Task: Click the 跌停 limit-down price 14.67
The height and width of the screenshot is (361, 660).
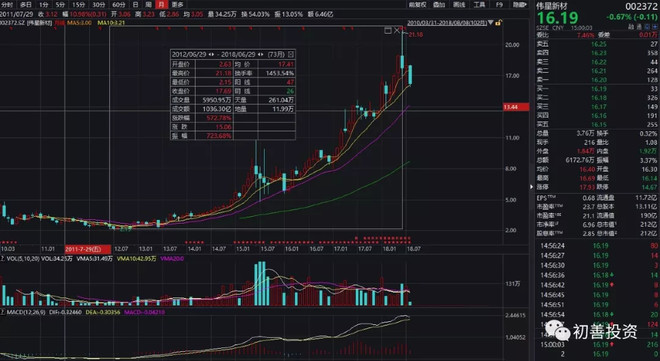Action: 649,187
